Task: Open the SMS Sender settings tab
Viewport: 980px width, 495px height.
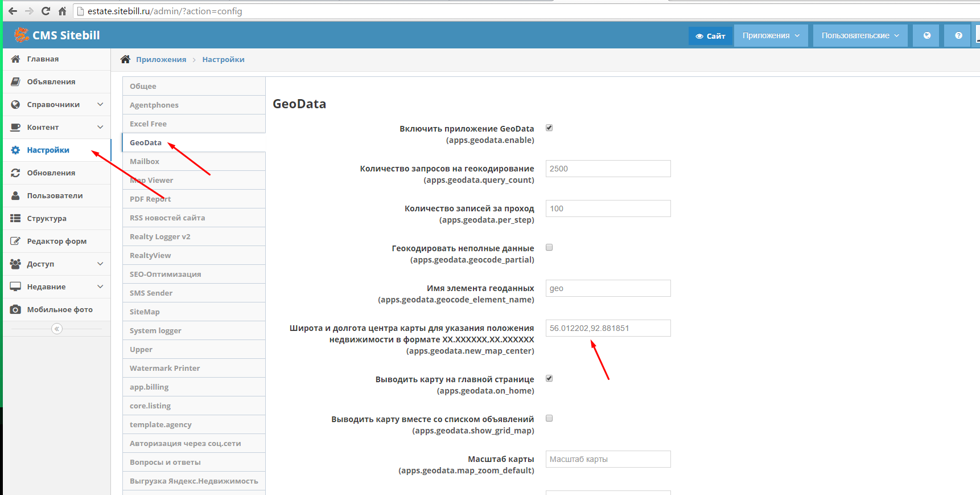Action: (194, 293)
